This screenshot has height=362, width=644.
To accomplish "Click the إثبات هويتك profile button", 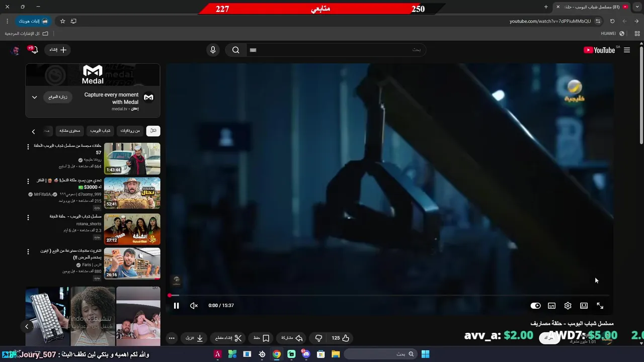I will point(33,21).
